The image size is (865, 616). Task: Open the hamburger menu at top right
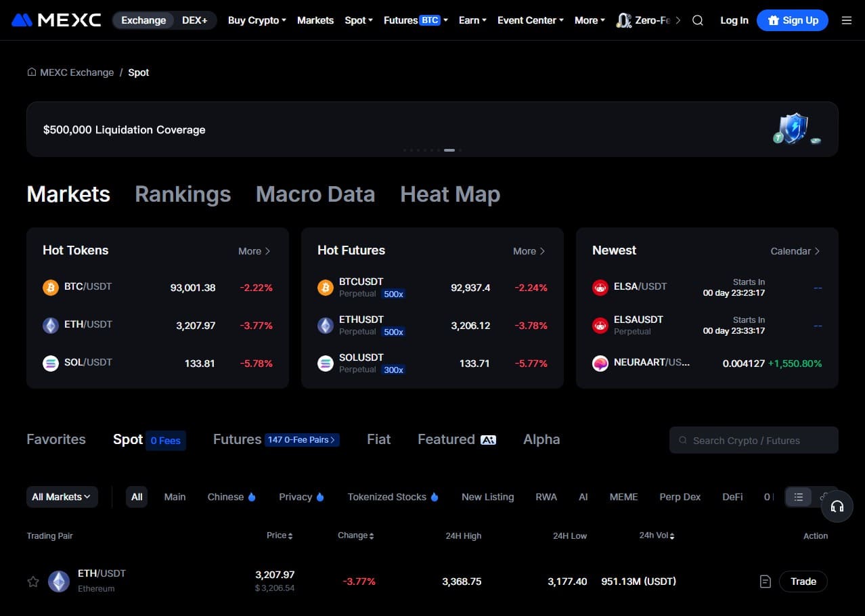click(x=847, y=20)
